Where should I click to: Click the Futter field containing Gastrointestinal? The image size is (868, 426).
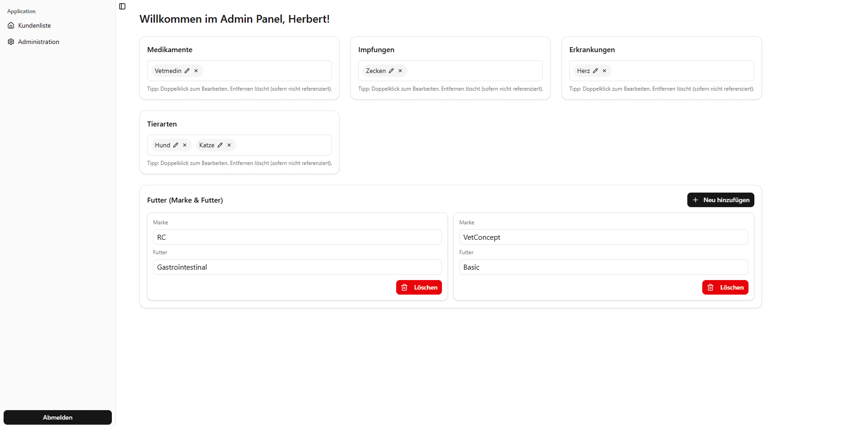[x=297, y=267]
